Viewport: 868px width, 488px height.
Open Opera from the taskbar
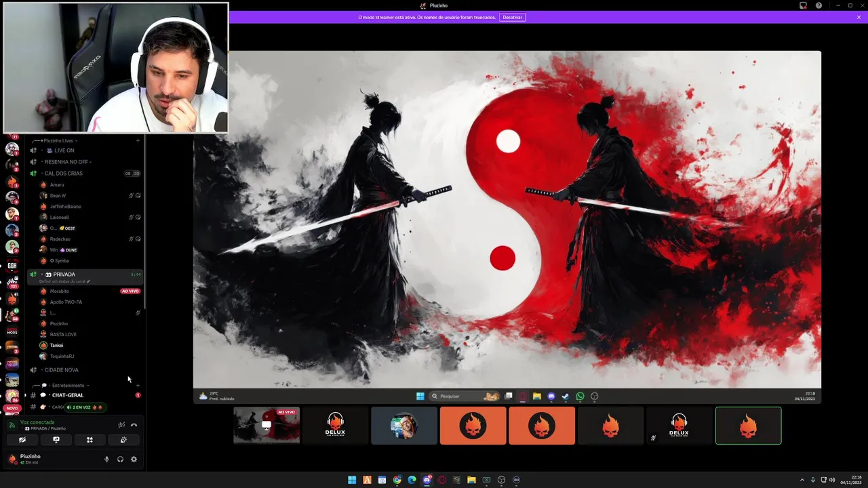441,480
